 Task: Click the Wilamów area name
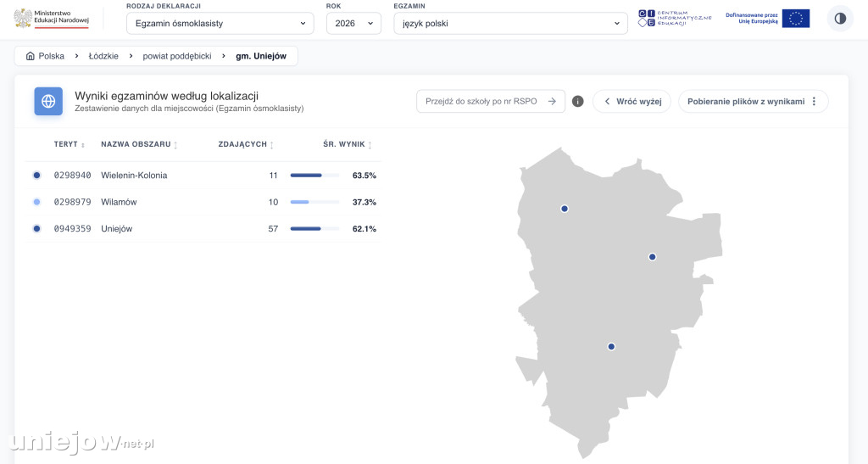119,202
